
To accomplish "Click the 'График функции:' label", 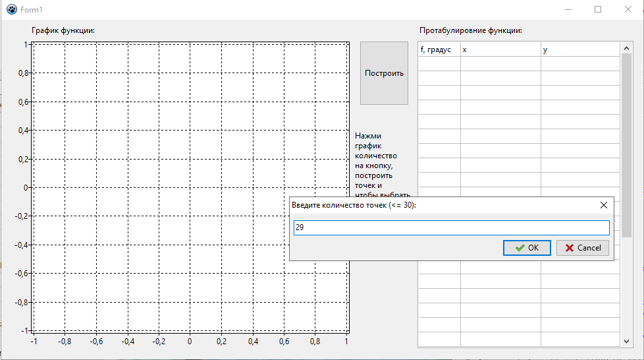I will click(63, 30).
